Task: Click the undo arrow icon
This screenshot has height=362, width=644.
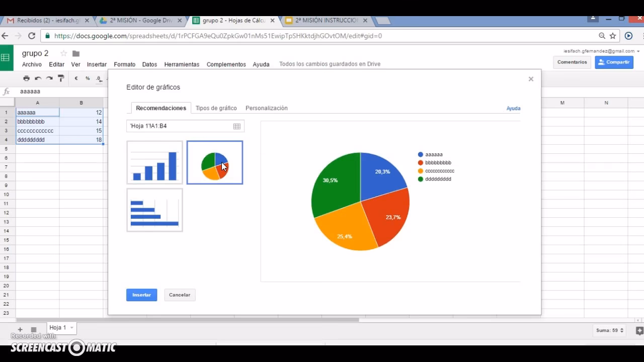Action: [x=38, y=78]
